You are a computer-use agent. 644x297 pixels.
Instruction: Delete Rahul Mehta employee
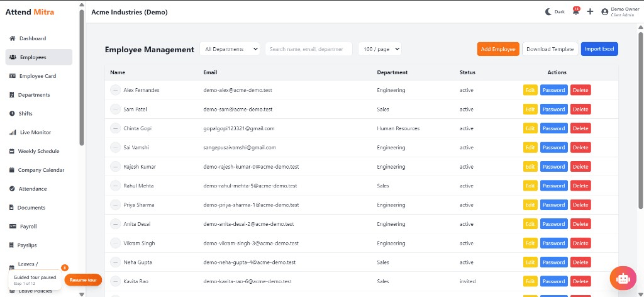point(580,186)
